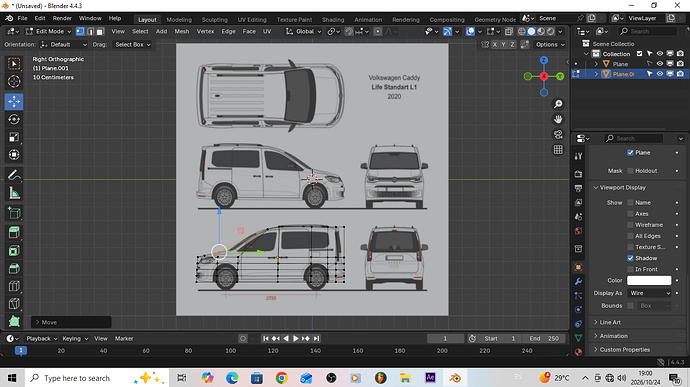This screenshot has width=690, height=387.
Task: Open the Default orientation dropdown
Action: coord(64,44)
